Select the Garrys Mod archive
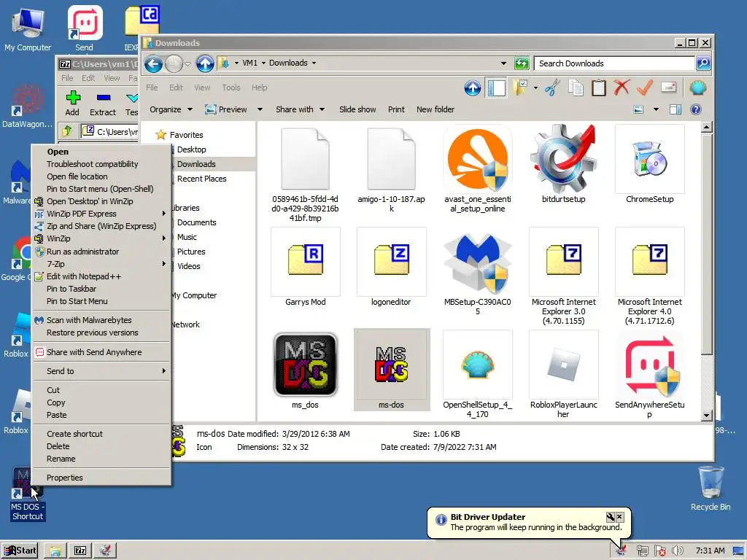747x560 pixels. click(x=306, y=268)
